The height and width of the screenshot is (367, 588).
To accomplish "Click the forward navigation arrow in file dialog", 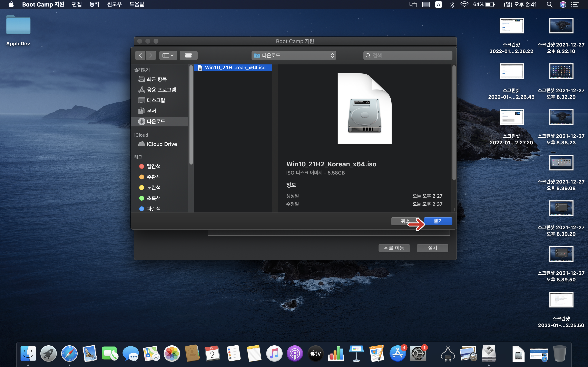I will click(151, 55).
